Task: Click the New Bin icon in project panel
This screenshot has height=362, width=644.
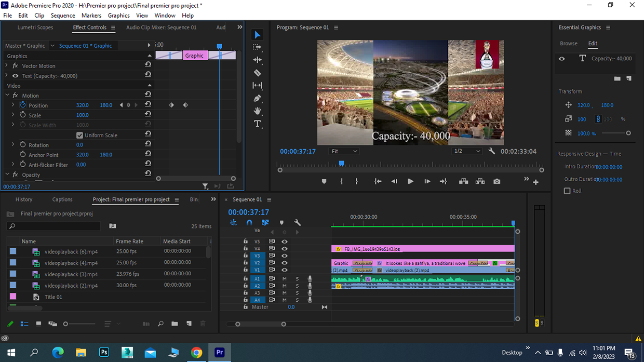Action: click(x=175, y=324)
